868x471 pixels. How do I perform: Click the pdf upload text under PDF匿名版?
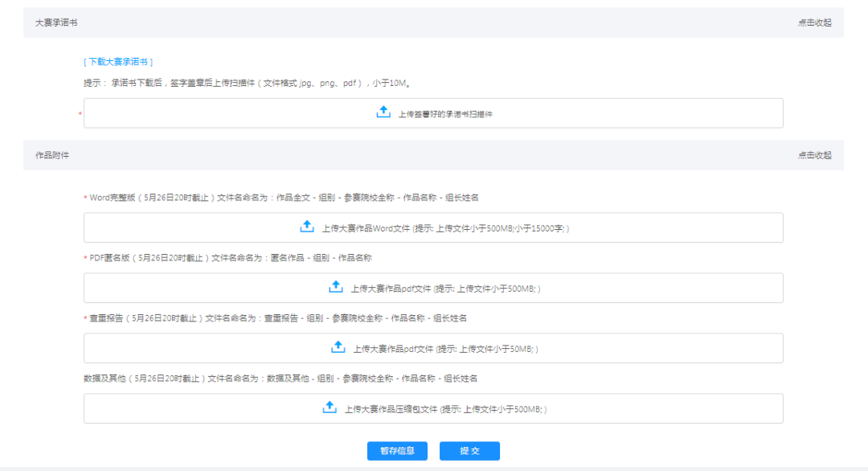[445, 289]
